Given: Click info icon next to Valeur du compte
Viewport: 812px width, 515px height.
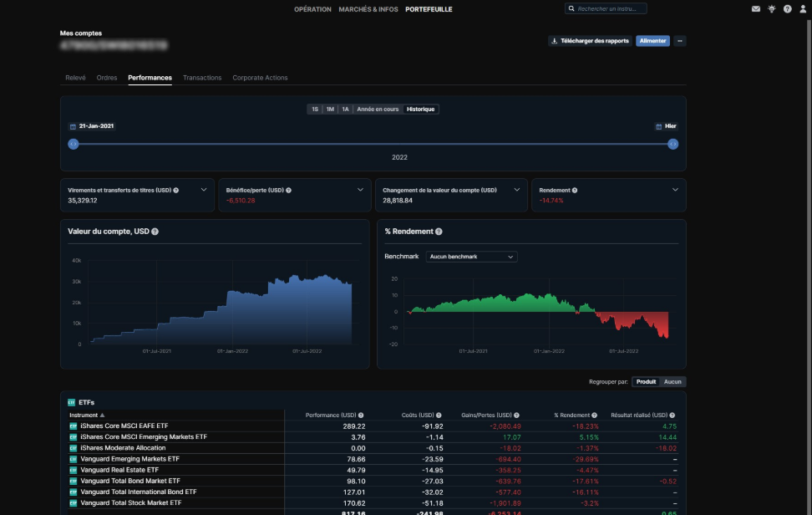Looking at the screenshot, I should coord(155,232).
